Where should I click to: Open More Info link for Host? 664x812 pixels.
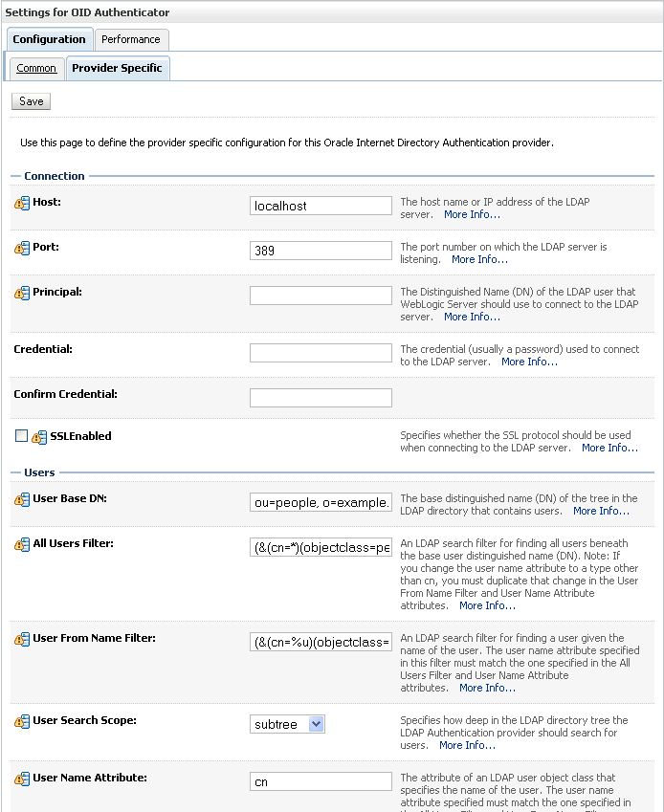click(472, 214)
